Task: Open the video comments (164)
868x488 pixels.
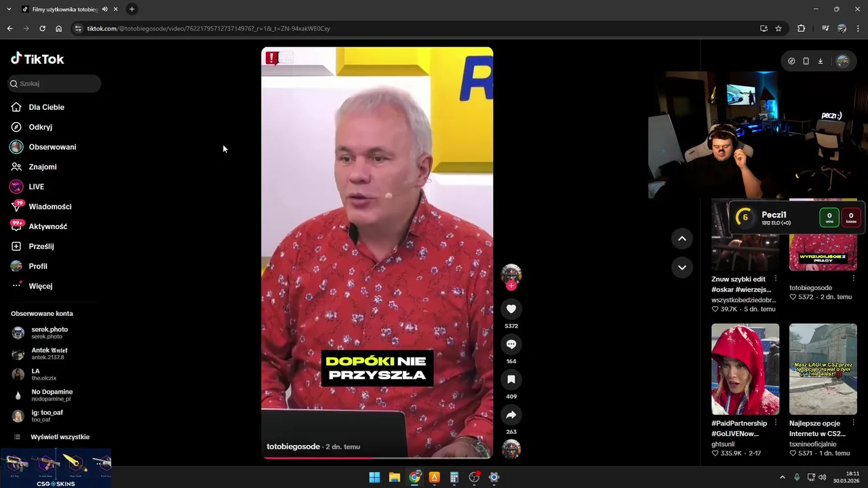Action: 511,344
